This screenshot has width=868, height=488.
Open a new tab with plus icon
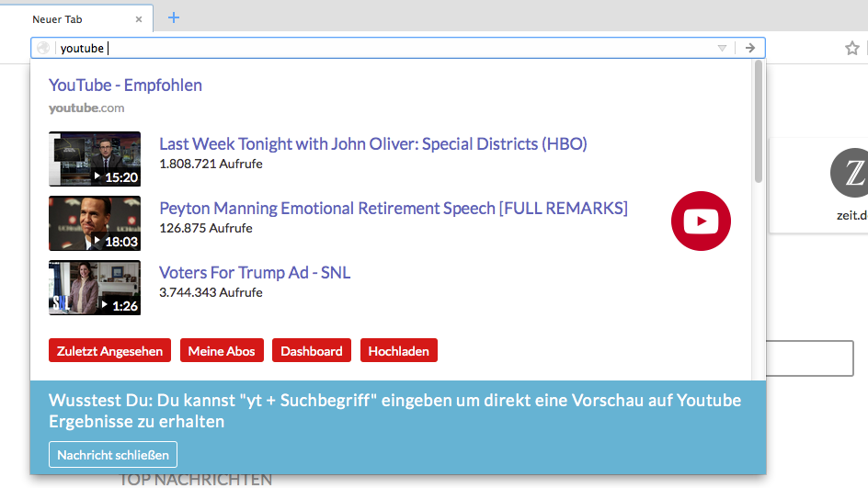click(x=174, y=17)
